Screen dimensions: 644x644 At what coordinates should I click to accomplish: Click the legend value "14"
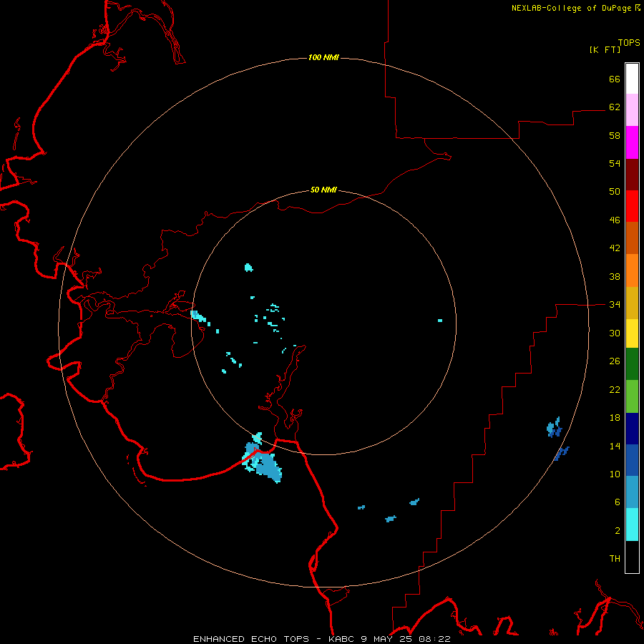point(615,446)
